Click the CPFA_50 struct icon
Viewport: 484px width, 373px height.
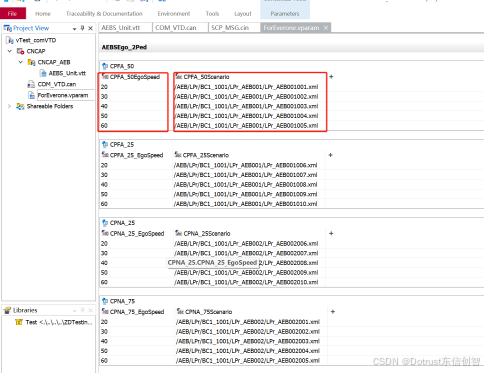[x=105, y=66]
